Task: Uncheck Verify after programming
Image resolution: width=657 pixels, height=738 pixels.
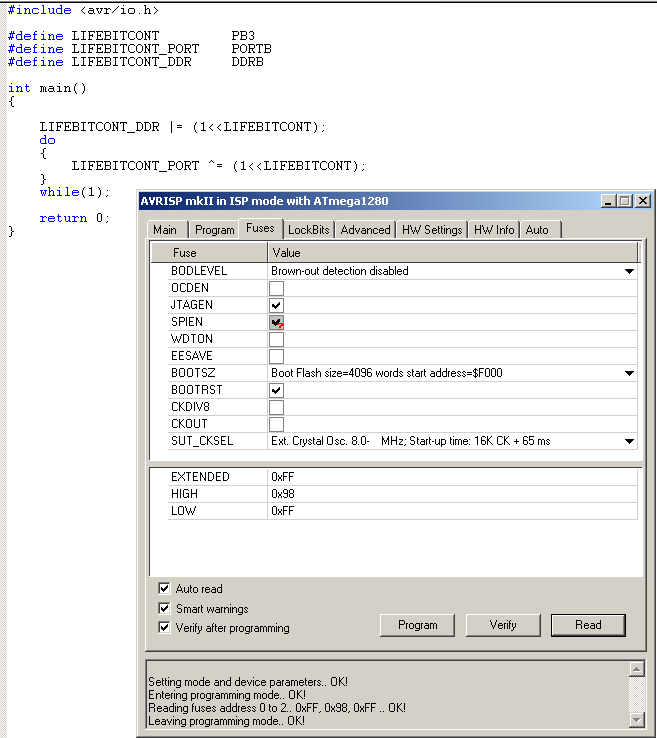Action: tap(164, 627)
